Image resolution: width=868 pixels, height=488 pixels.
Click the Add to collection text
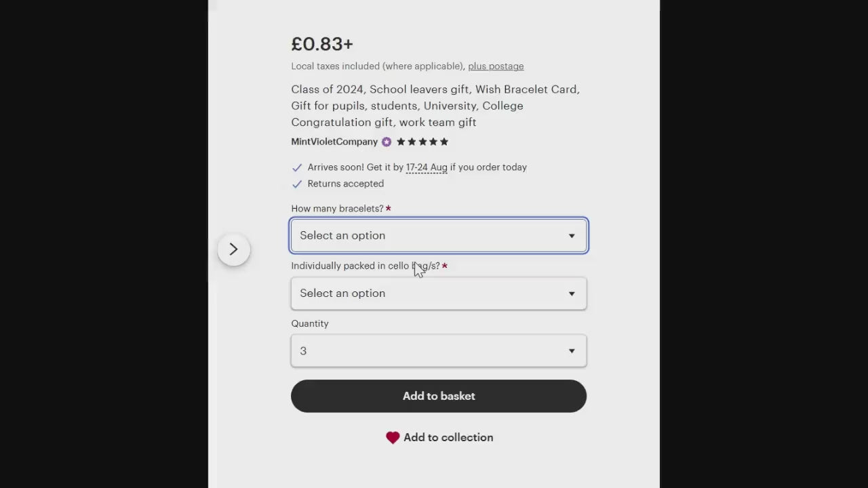tap(448, 438)
